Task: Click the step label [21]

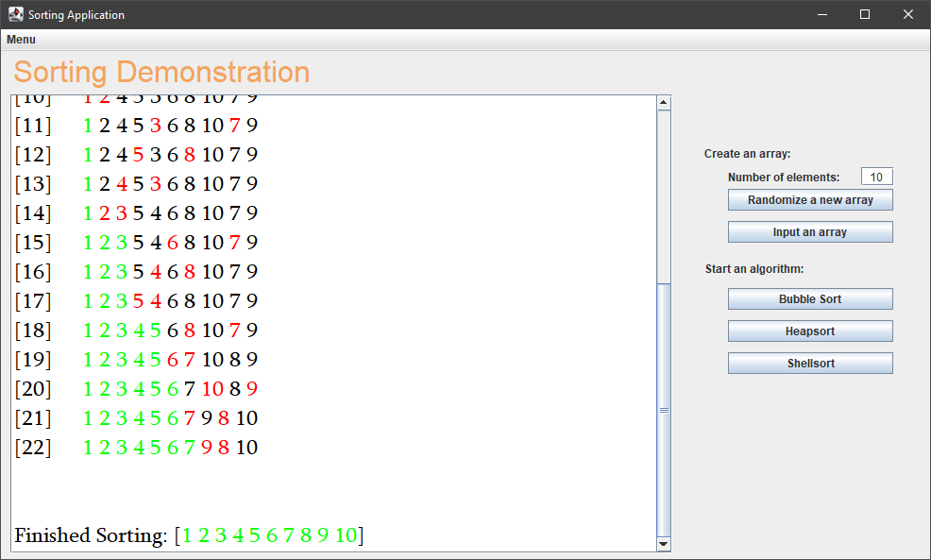Action: [x=33, y=418]
